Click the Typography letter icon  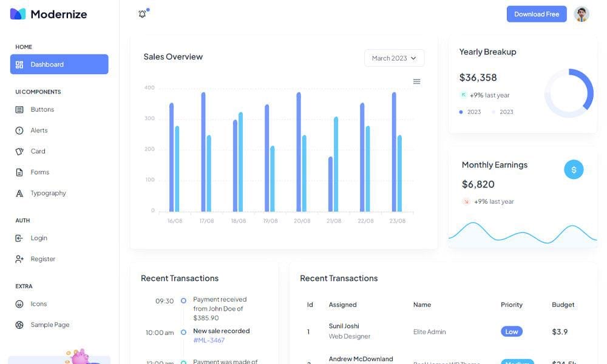19,193
